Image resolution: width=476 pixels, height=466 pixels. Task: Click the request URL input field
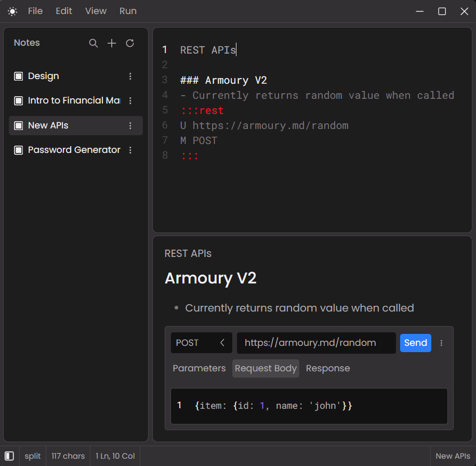click(316, 343)
